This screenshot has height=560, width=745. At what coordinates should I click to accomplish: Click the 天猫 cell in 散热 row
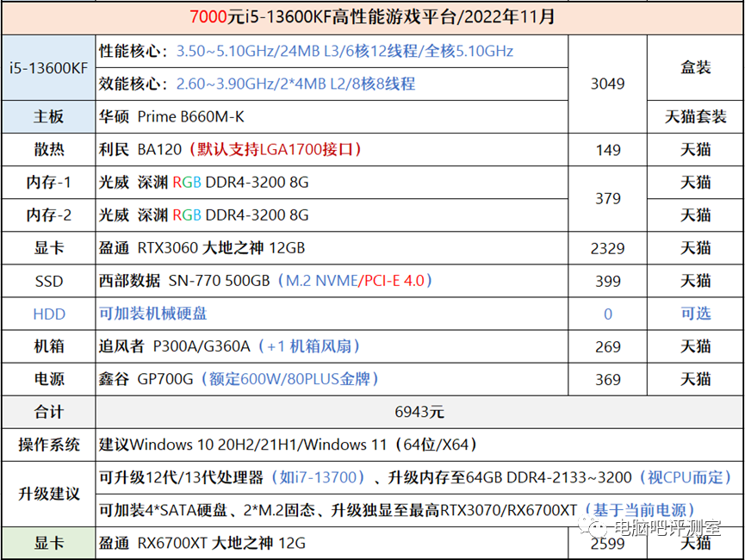(x=696, y=150)
